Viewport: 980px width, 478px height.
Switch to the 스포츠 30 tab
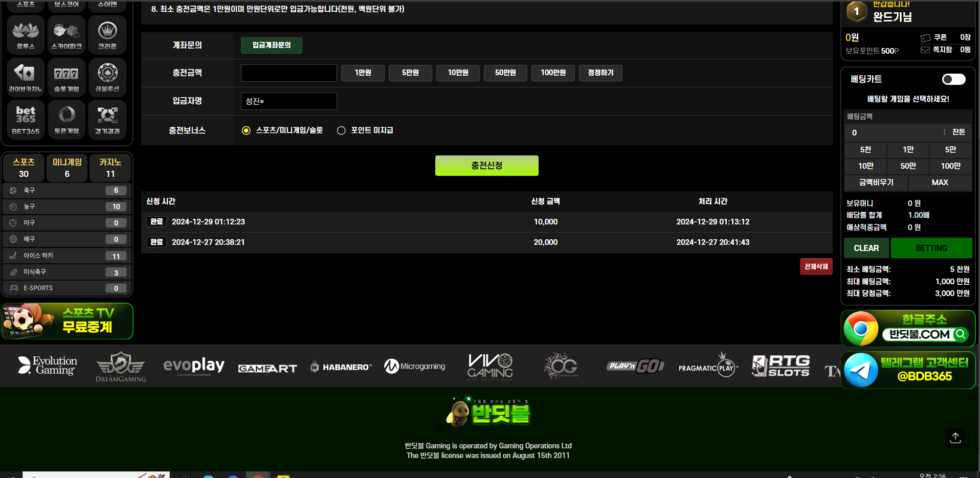(24, 168)
